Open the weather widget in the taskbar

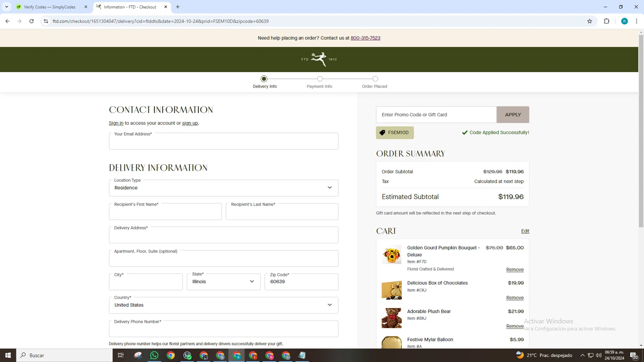[544, 355]
